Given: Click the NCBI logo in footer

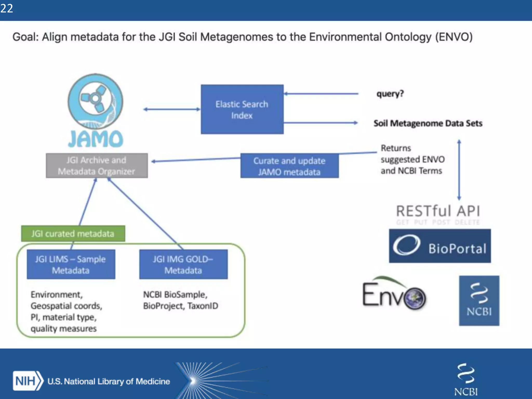Looking at the screenshot, I should [466, 380].
